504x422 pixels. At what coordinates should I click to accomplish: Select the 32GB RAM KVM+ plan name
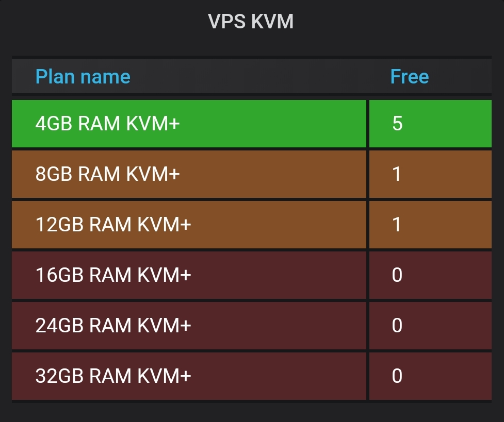[x=113, y=376]
